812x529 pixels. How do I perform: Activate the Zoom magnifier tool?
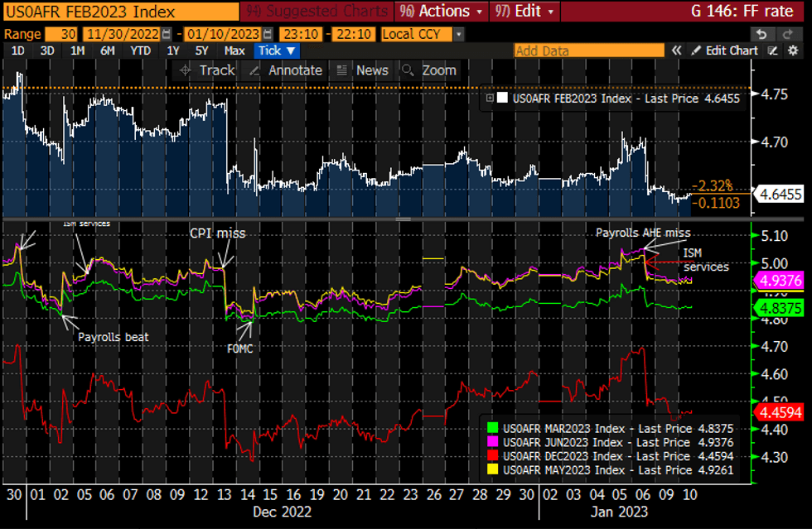[x=407, y=70]
